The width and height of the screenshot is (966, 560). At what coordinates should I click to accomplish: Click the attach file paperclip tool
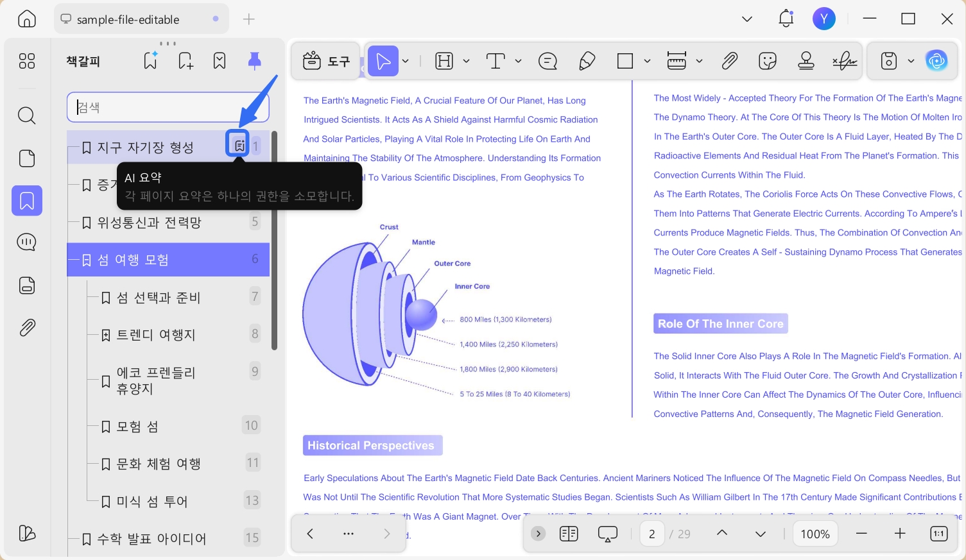click(x=730, y=61)
